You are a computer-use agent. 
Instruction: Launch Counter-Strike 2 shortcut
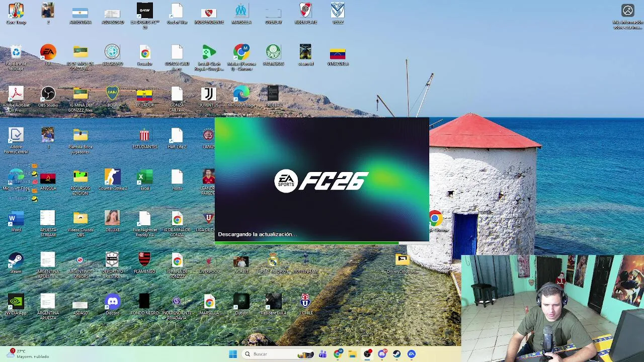pyautogui.click(x=112, y=180)
